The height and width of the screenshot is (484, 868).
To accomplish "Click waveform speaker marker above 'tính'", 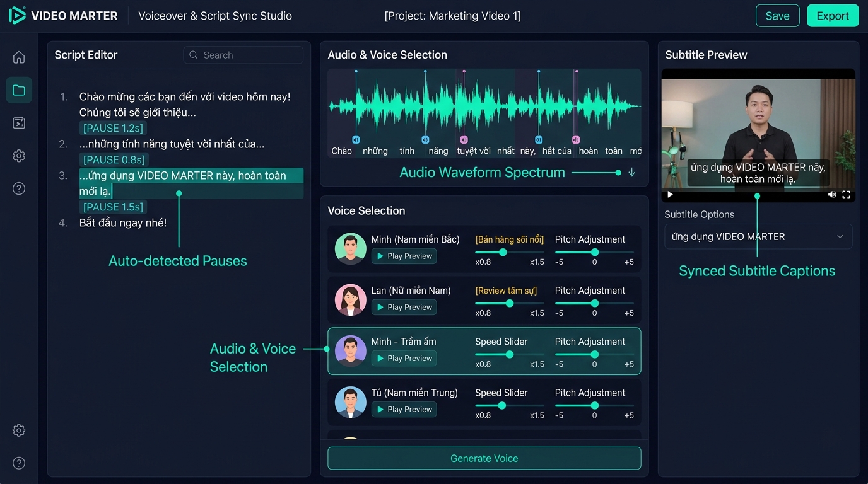I will 425,139.
